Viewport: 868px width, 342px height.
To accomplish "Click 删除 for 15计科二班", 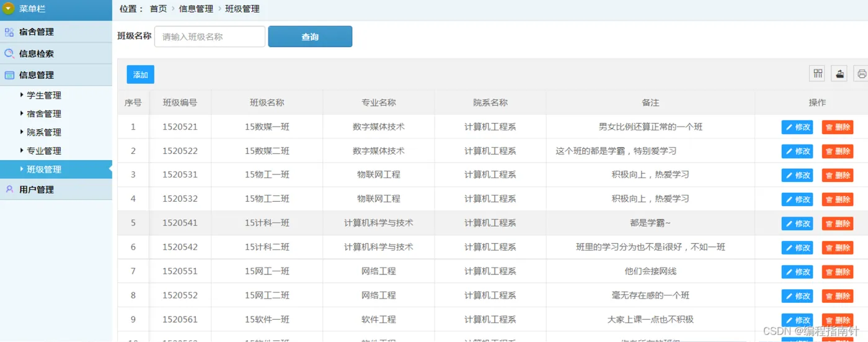I will tap(838, 248).
